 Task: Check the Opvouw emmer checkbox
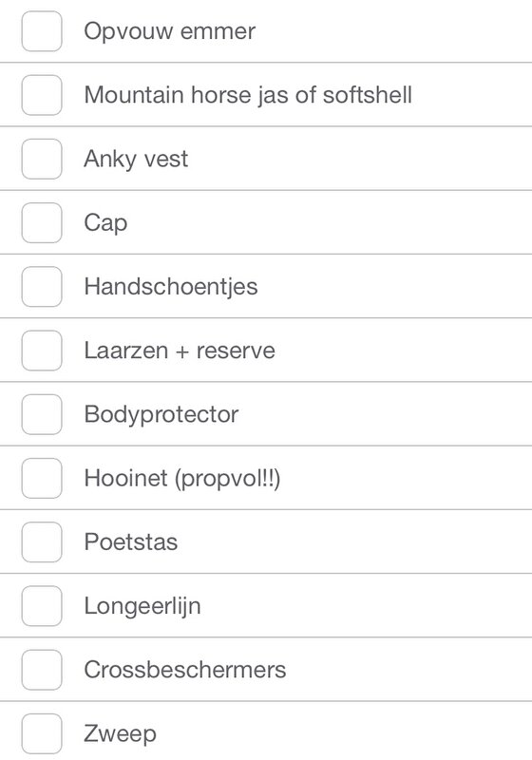point(42,31)
